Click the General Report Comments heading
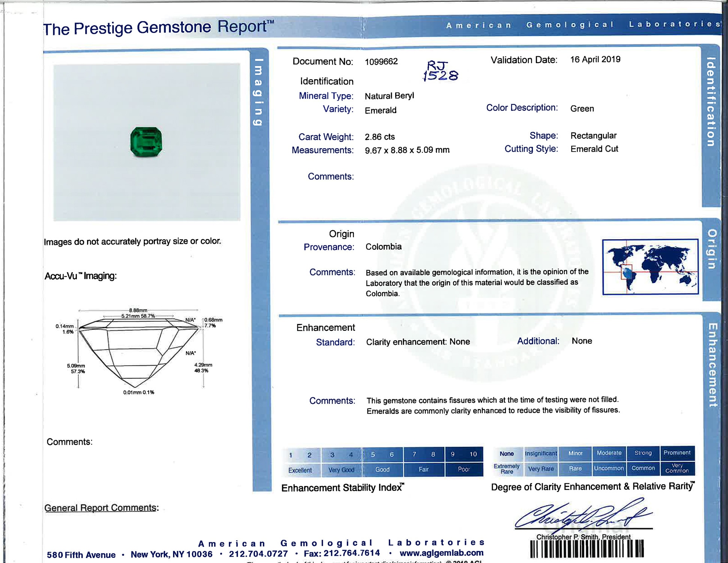 click(101, 508)
